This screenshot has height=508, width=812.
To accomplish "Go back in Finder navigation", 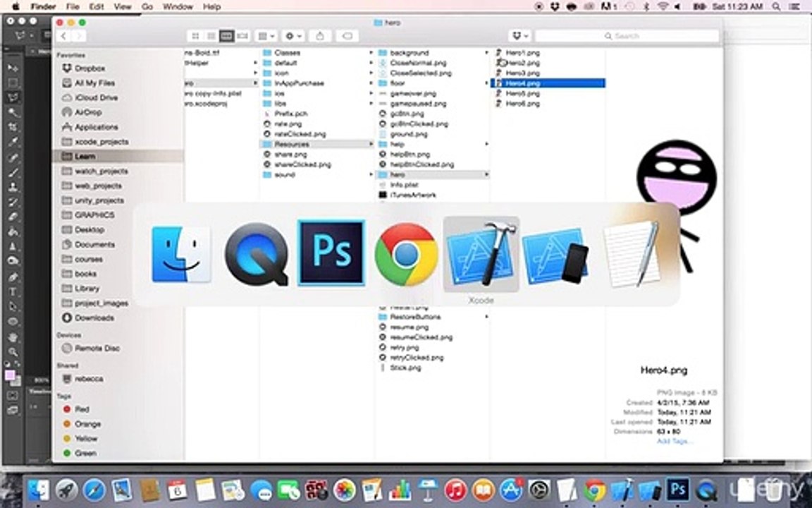I will point(63,36).
